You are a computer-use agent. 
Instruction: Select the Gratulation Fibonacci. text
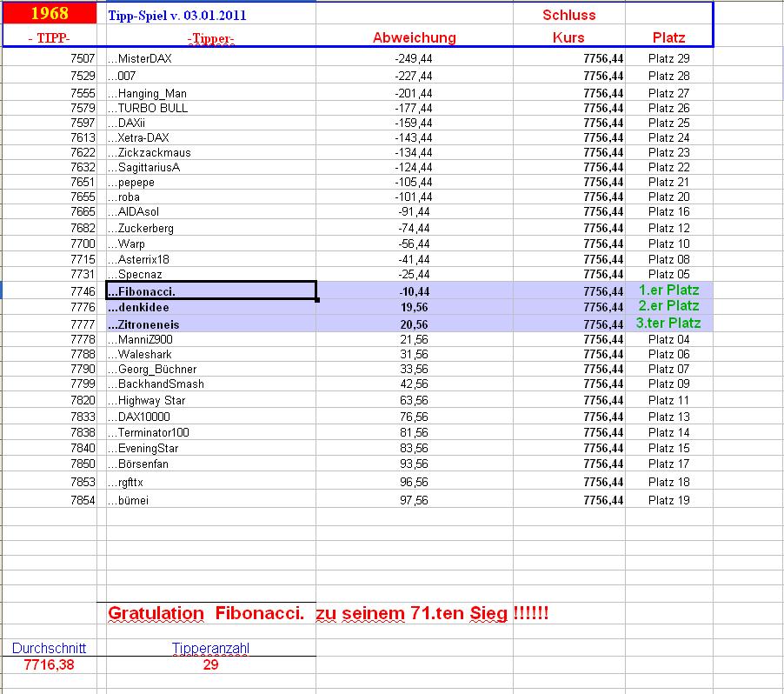(206, 613)
